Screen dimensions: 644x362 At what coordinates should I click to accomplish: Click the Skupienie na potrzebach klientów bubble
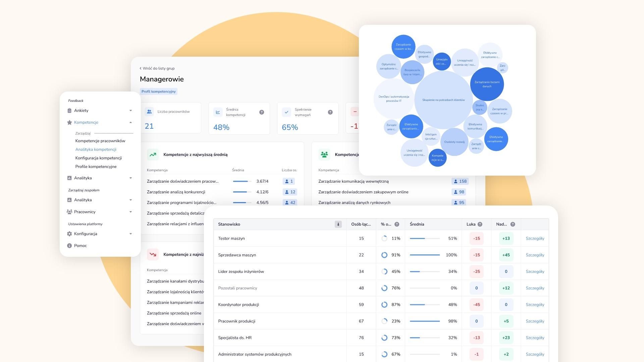(x=443, y=100)
